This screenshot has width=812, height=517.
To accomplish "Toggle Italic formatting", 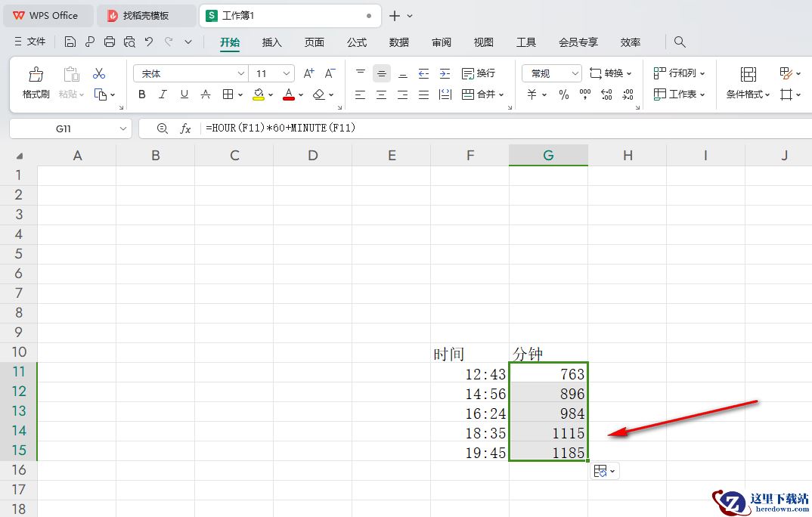I will click(163, 94).
